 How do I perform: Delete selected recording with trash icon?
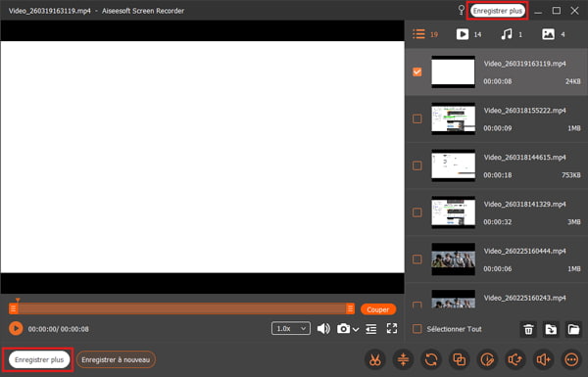tap(528, 329)
